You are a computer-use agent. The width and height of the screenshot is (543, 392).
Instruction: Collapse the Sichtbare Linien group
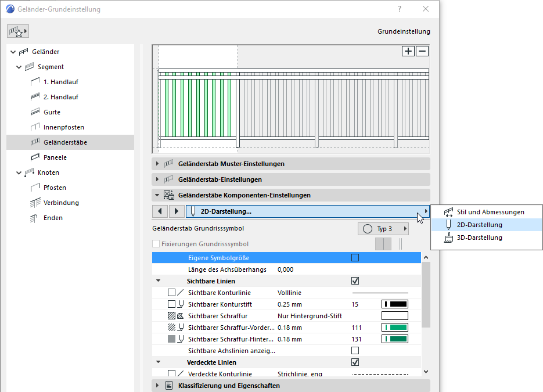159,281
